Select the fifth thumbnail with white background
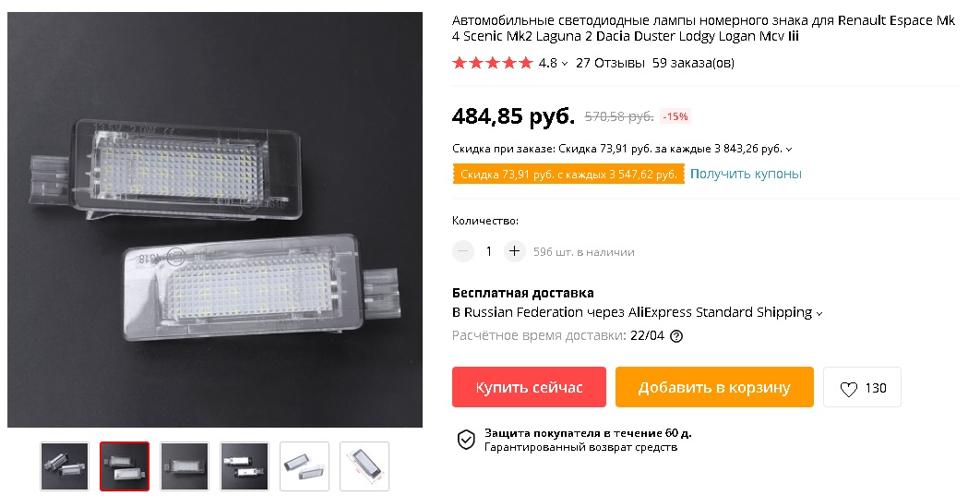Image resolution: width=980 pixels, height=496 pixels. point(305,466)
